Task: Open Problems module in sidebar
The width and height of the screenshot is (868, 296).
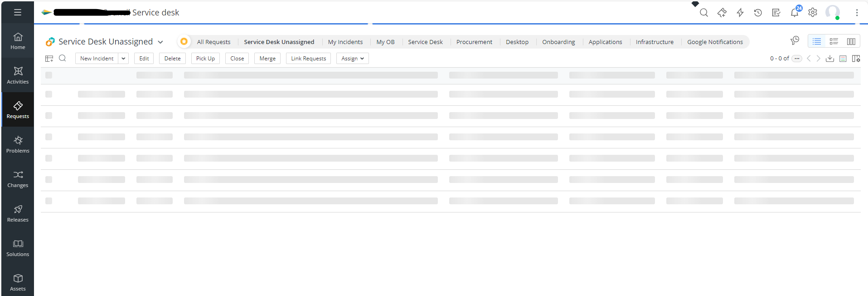Action: pyautogui.click(x=18, y=144)
